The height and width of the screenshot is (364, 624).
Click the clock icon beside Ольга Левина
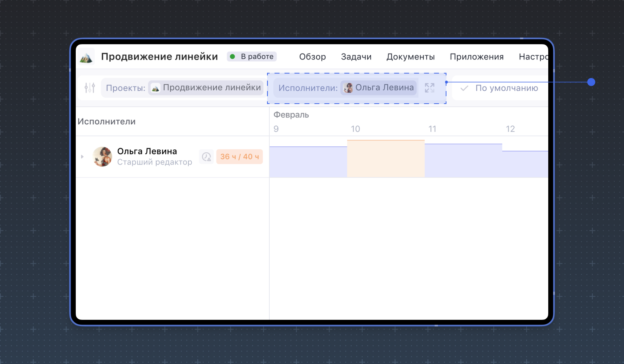point(207,157)
